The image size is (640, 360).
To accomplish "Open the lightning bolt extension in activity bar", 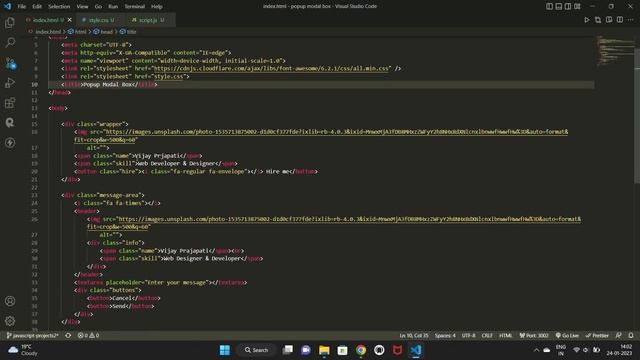I will (10, 142).
